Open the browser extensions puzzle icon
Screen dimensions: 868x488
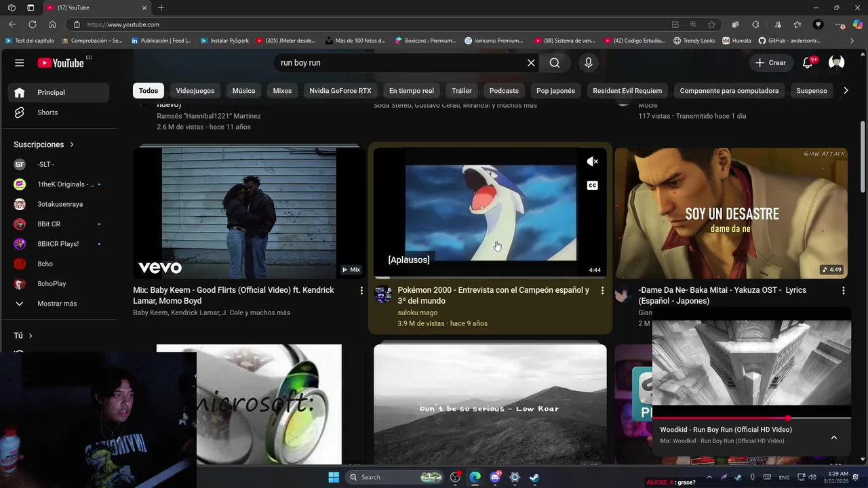(x=756, y=24)
